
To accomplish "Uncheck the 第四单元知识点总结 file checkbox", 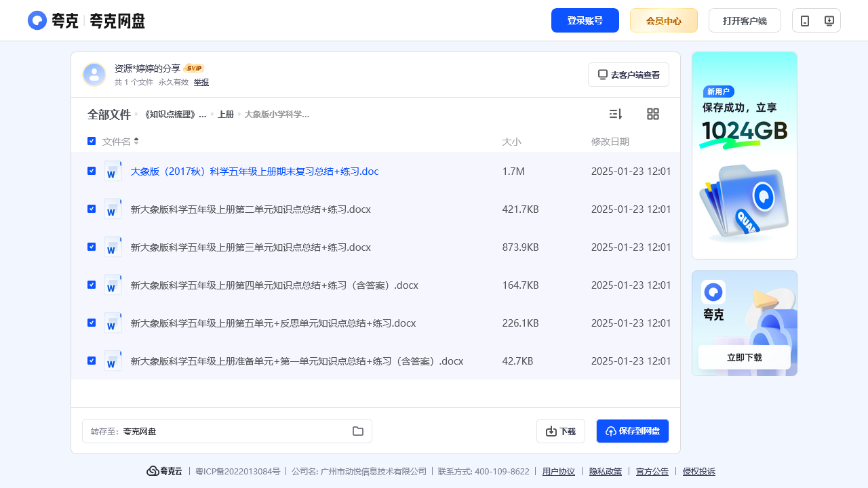I will pos(92,285).
